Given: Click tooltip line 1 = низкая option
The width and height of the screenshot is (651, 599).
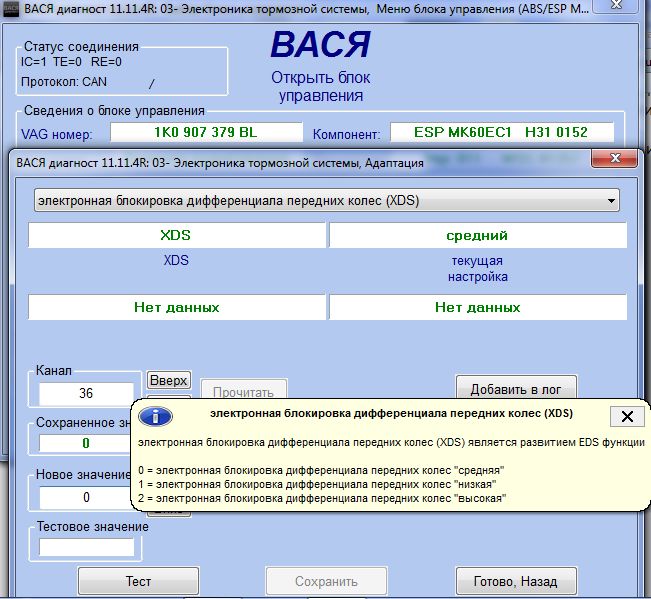Looking at the screenshot, I should (317, 484).
